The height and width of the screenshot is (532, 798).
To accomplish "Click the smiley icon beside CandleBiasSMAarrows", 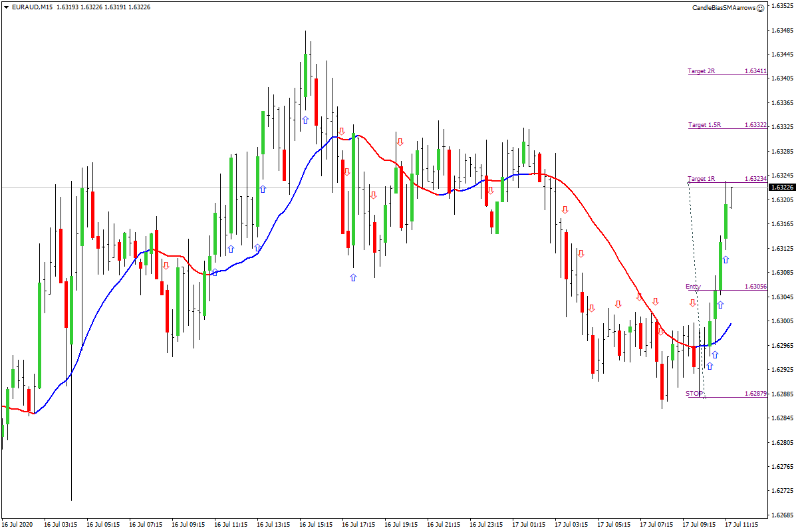I will coord(761,8).
